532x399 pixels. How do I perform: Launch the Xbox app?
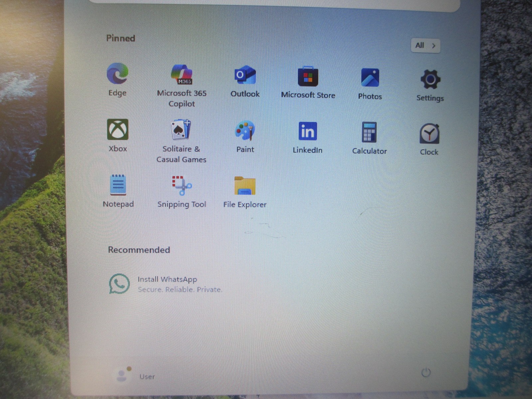(x=118, y=129)
